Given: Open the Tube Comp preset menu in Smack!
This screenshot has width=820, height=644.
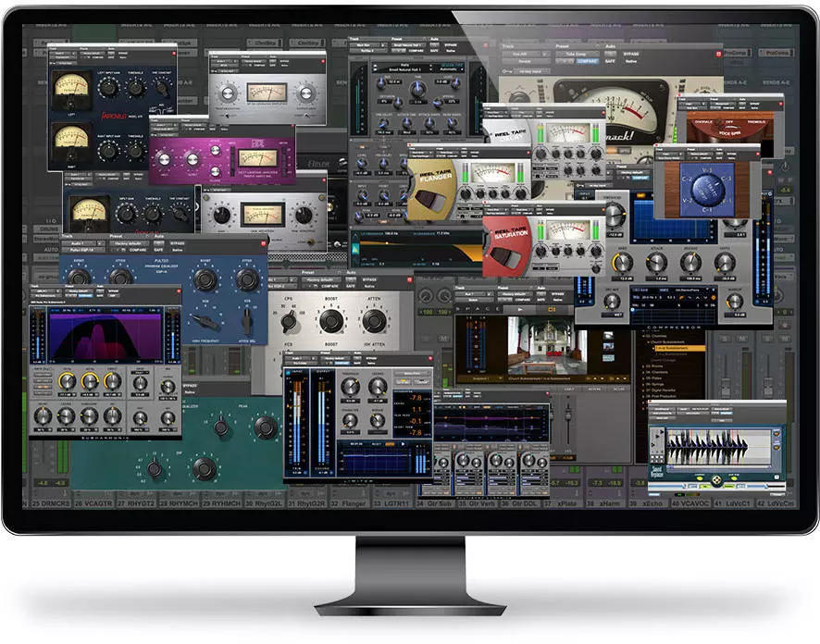Looking at the screenshot, I should 577,54.
